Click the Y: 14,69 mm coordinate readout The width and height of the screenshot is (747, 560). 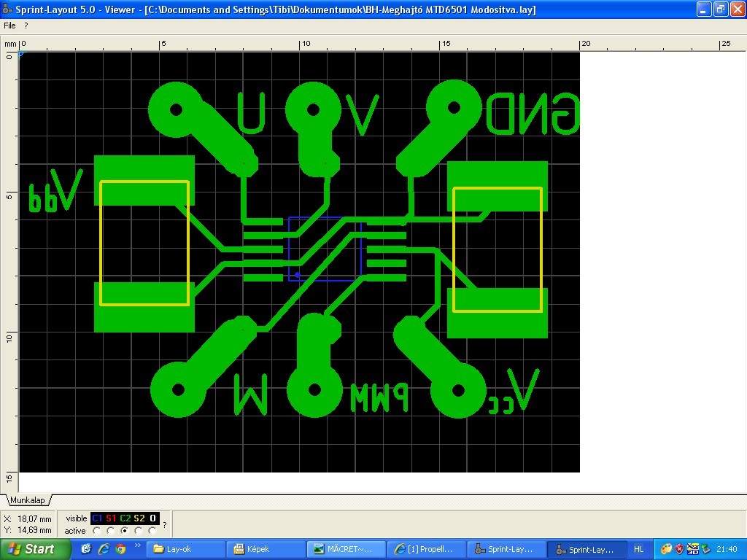28,530
